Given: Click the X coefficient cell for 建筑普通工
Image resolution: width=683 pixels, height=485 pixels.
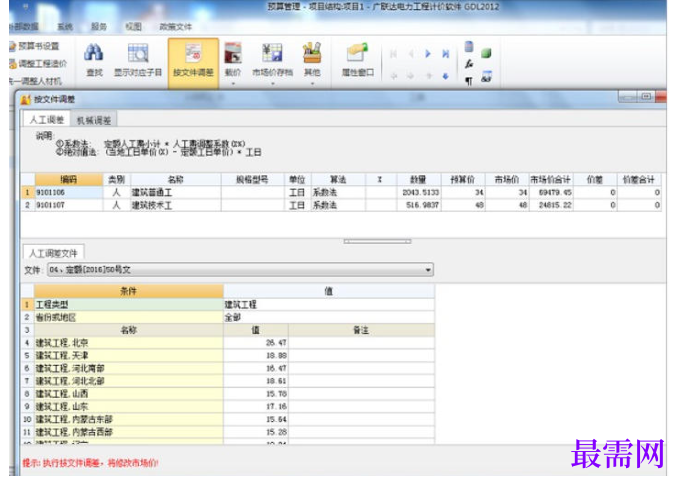Looking at the screenshot, I should point(381,192).
